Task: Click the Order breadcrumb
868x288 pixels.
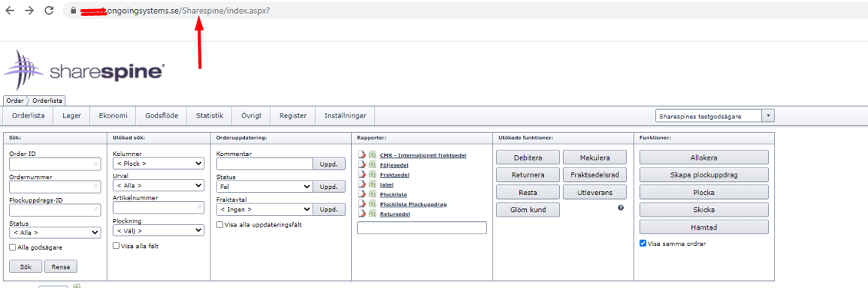Action: click(x=14, y=101)
